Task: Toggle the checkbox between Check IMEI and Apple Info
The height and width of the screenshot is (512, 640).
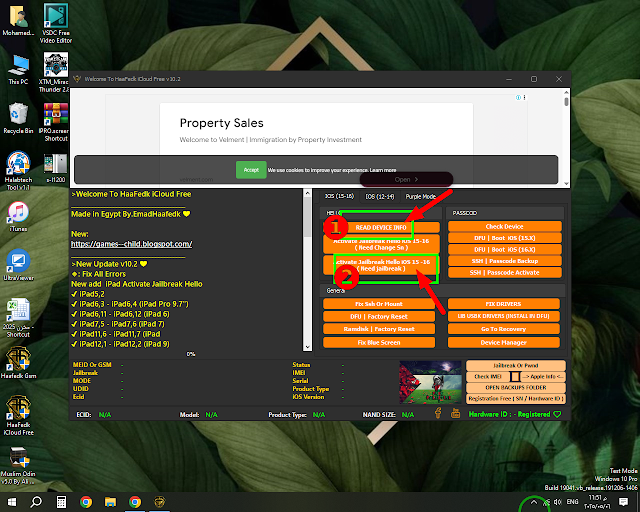Action: (x=516, y=376)
